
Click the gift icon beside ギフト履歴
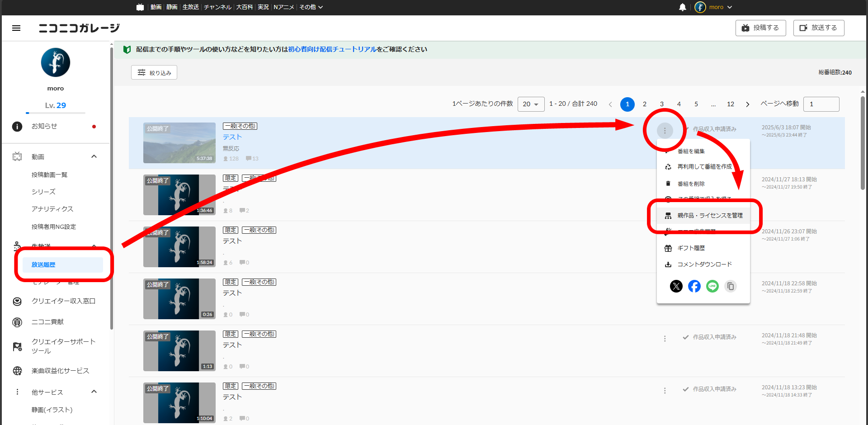click(668, 248)
